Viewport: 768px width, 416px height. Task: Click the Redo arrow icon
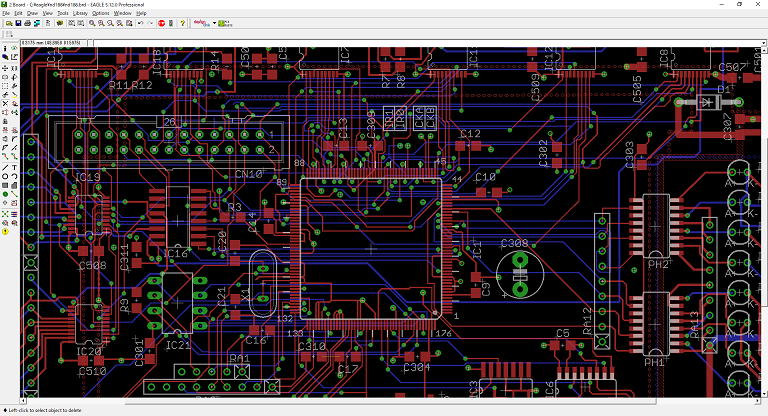pyautogui.click(x=150, y=22)
